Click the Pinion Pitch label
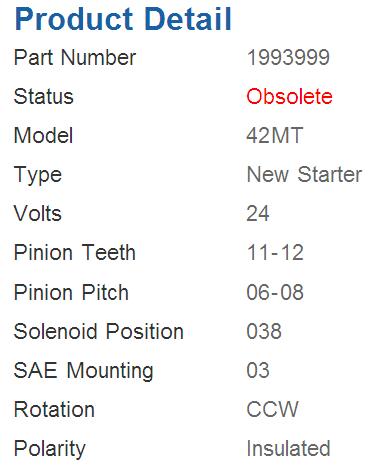 click(x=71, y=292)
